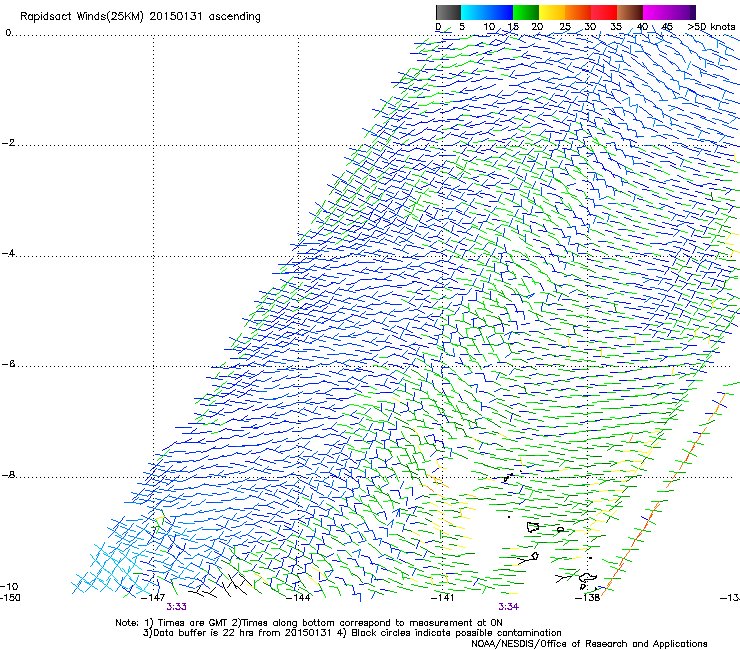740x650 pixels.
Task: Click the legend tick label '15'
Action: [x=513, y=27]
